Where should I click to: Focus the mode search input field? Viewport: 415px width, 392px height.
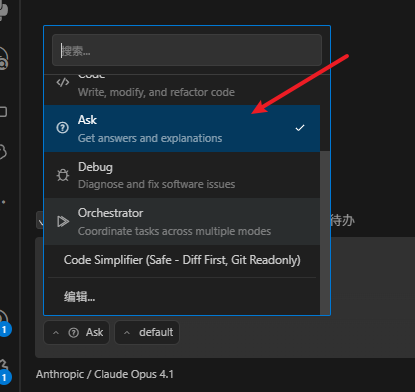[187, 50]
